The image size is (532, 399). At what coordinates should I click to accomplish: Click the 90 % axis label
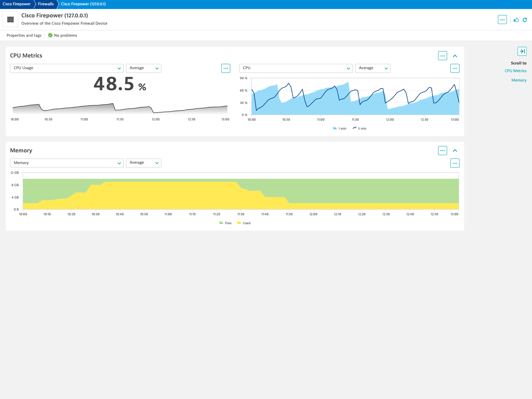[x=243, y=78]
